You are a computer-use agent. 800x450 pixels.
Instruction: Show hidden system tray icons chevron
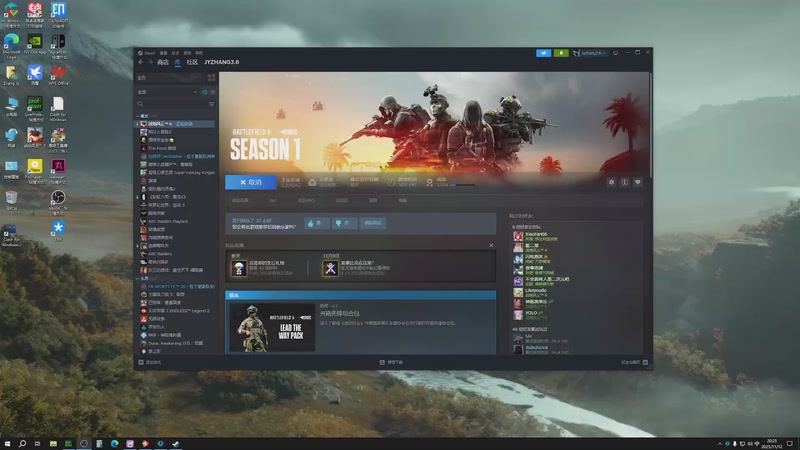720,444
